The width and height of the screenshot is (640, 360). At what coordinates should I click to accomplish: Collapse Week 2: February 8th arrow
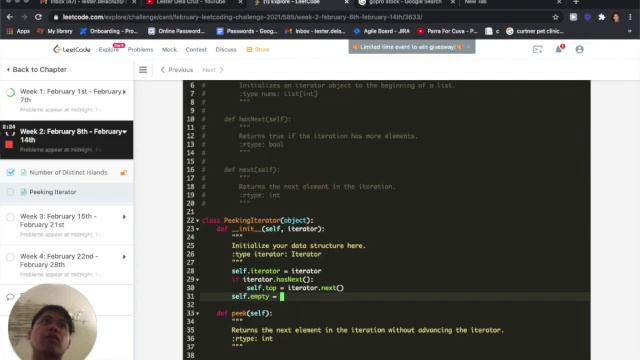pos(124,132)
